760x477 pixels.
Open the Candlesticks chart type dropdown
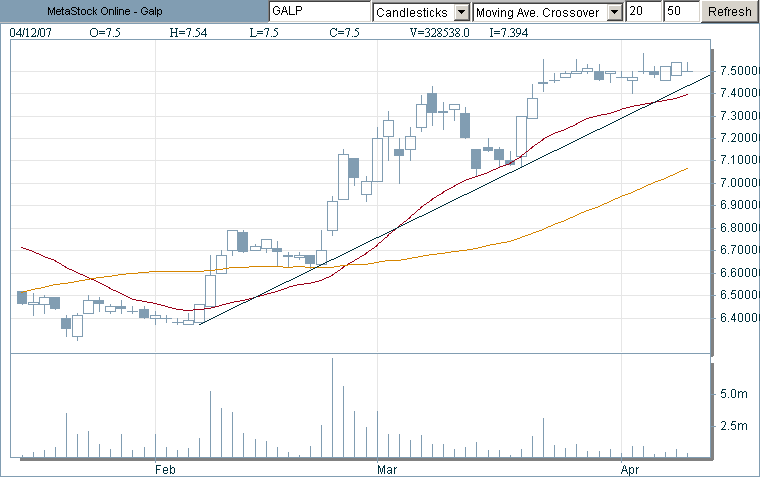coord(462,12)
